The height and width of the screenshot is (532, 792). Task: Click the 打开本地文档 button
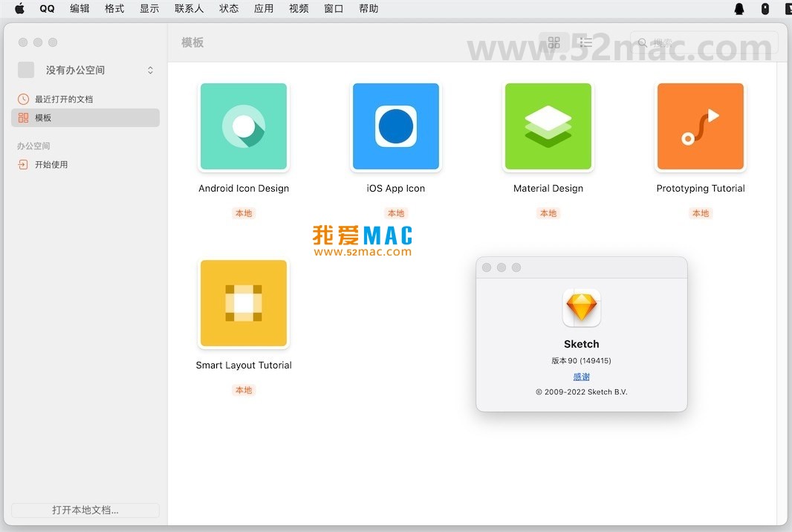coord(85,510)
